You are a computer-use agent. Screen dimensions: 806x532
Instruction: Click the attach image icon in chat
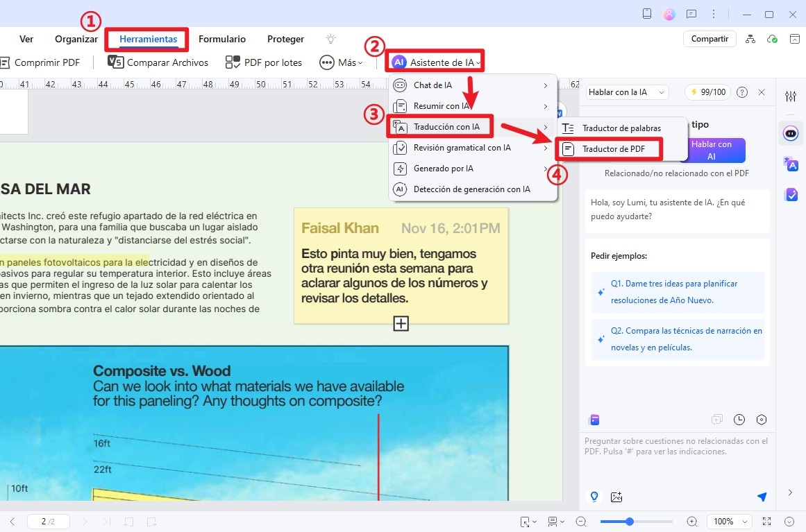tap(616, 497)
